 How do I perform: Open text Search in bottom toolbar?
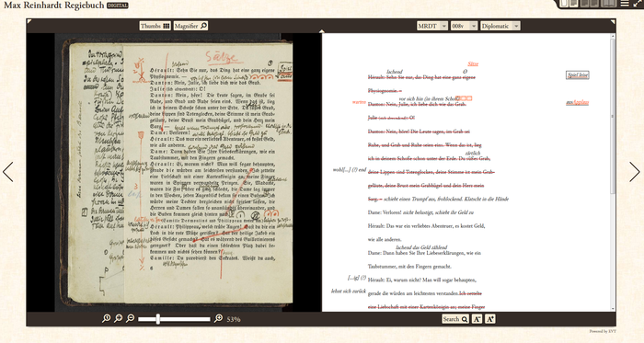coord(455,319)
